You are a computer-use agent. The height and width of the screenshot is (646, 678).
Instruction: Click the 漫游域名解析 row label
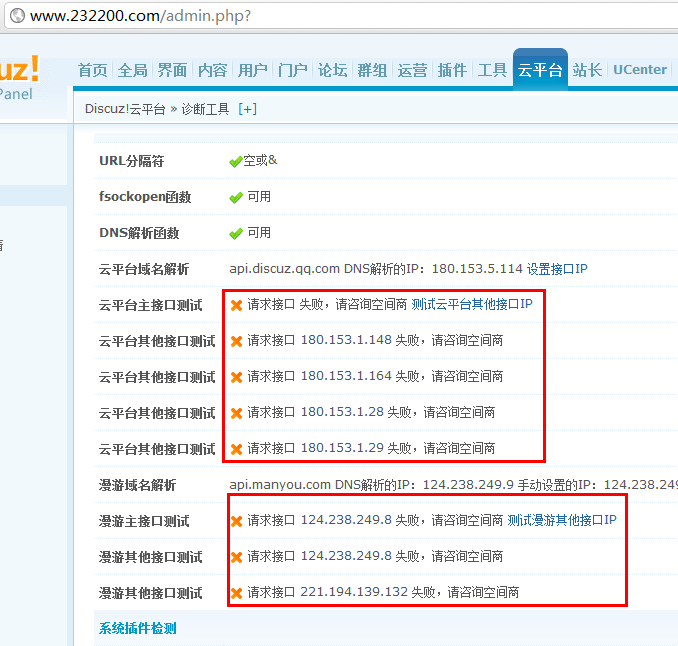tap(137, 485)
